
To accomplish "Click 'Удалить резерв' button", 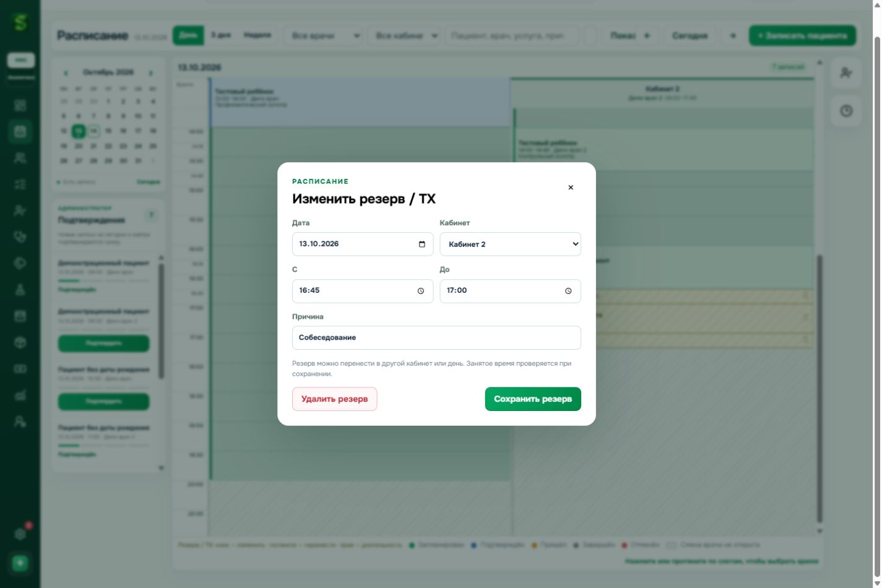I will click(x=334, y=399).
